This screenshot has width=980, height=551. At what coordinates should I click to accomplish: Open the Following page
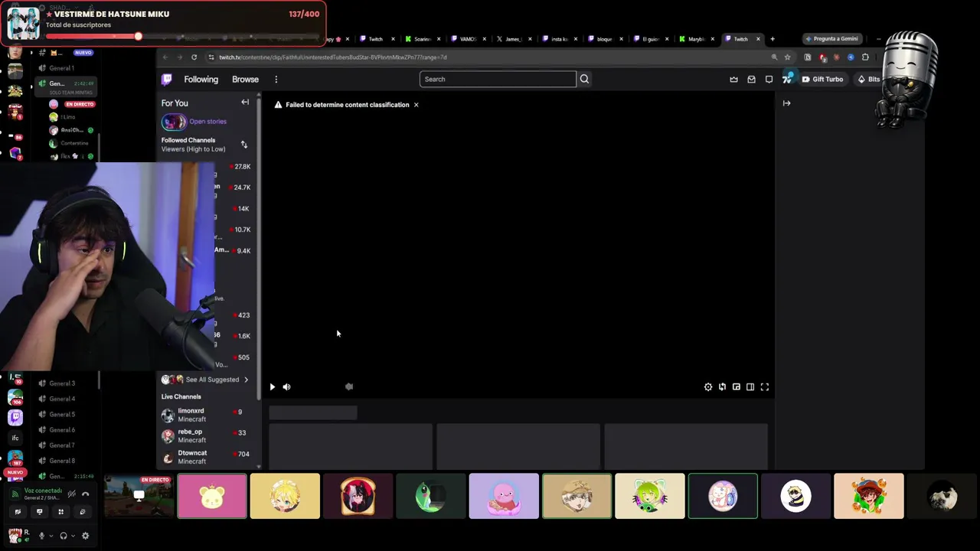(201, 80)
